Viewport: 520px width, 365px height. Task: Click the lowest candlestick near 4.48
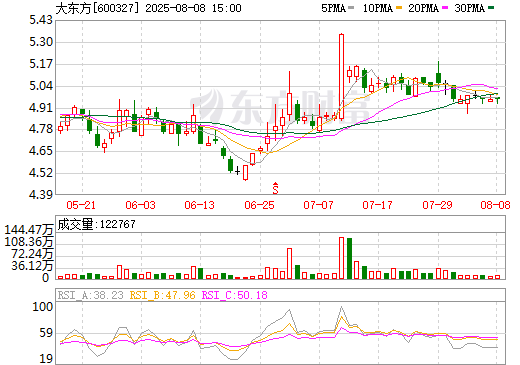click(246, 173)
